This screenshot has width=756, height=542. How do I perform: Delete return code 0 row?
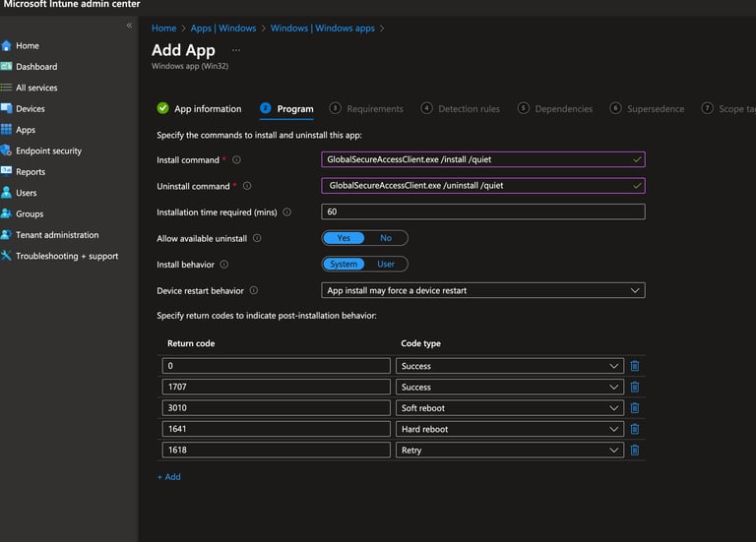click(635, 366)
